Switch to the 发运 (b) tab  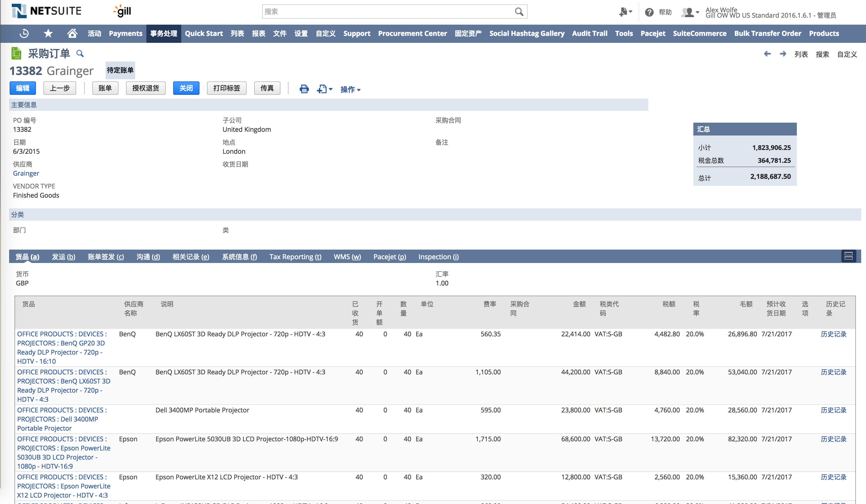(x=63, y=257)
